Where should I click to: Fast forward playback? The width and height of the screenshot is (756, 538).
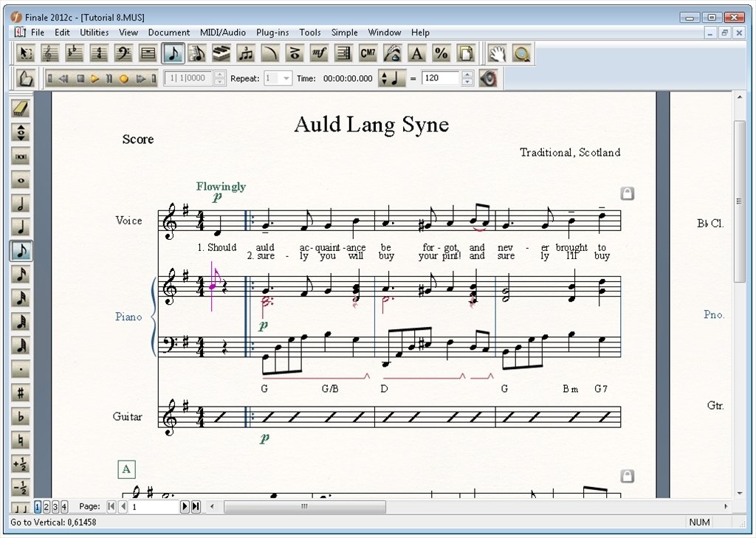tap(140, 78)
